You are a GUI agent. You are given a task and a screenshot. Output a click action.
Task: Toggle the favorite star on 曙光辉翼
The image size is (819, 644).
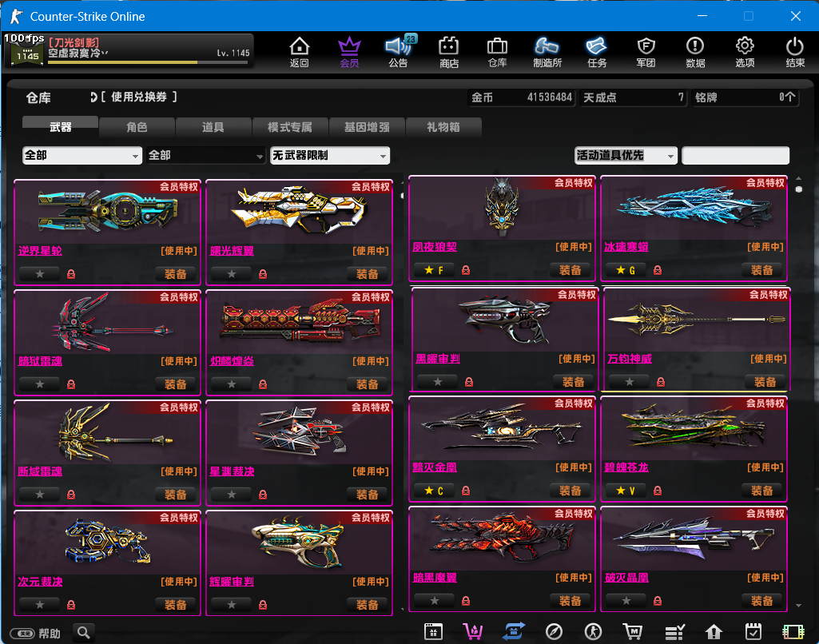coord(232,274)
